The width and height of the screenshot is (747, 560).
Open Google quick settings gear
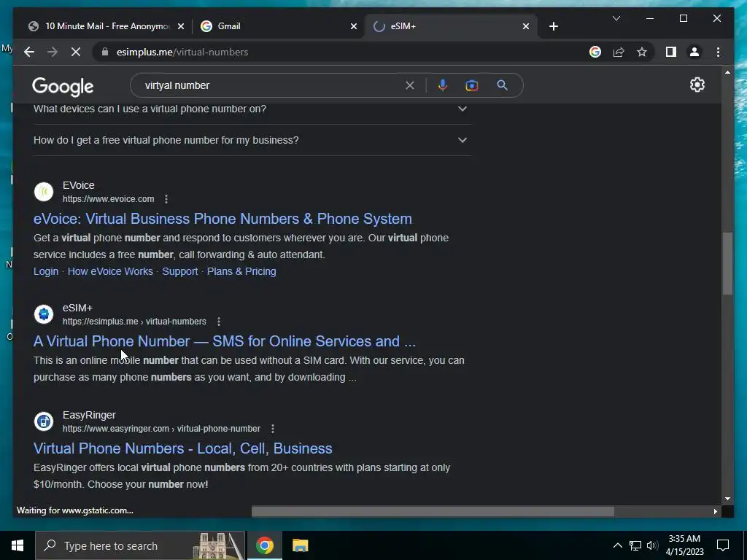(x=697, y=85)
